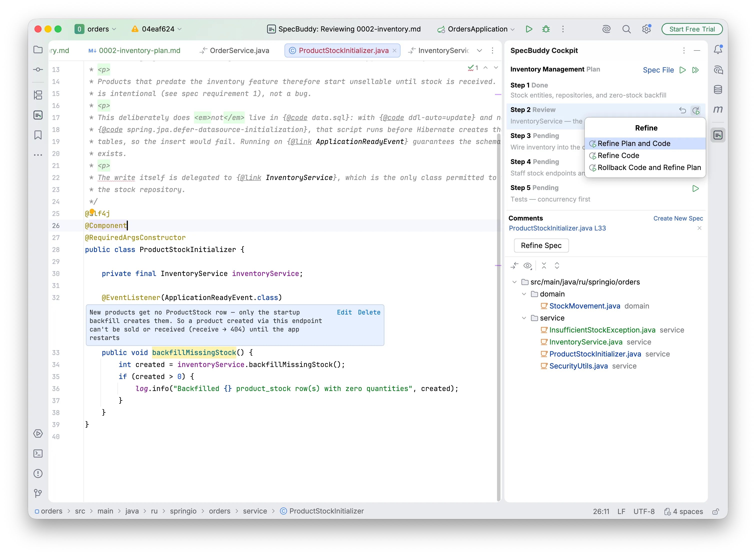Viewport: 756px width, 556px height.
Task: Open Search Everywhere magnifier
Action: coord(626,29)
